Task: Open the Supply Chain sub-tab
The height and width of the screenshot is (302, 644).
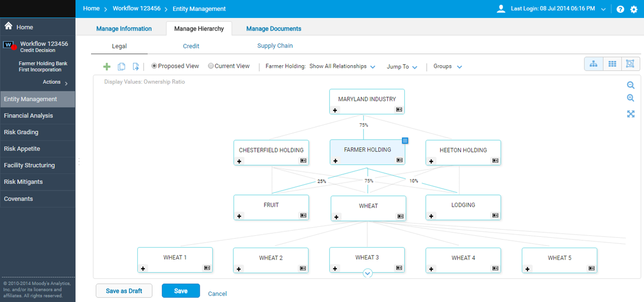Action: tap(275, 46)
